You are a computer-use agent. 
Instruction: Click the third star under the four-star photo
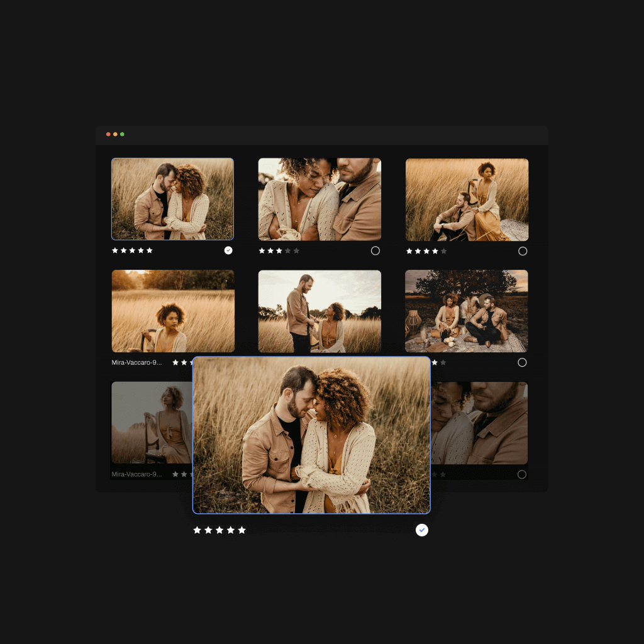tap(427, 250)
